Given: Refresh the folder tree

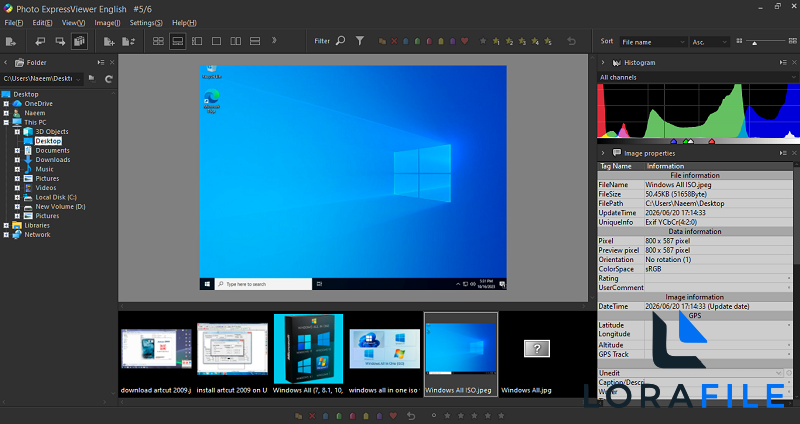Looking at the screenshot, I should 109,79.
